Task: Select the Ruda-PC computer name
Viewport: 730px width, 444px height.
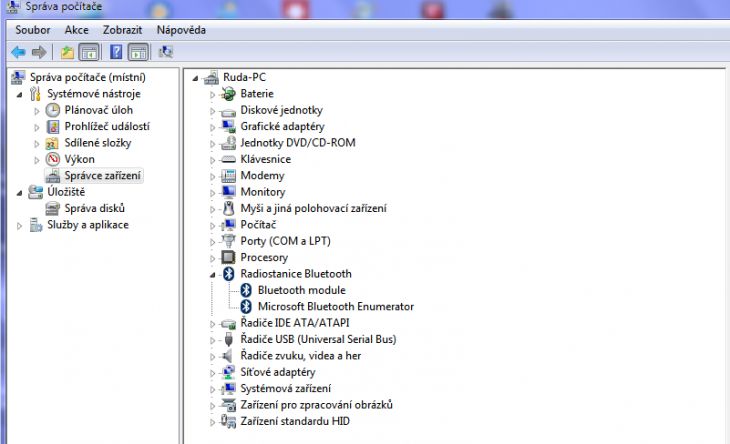Action: [244, 77]
